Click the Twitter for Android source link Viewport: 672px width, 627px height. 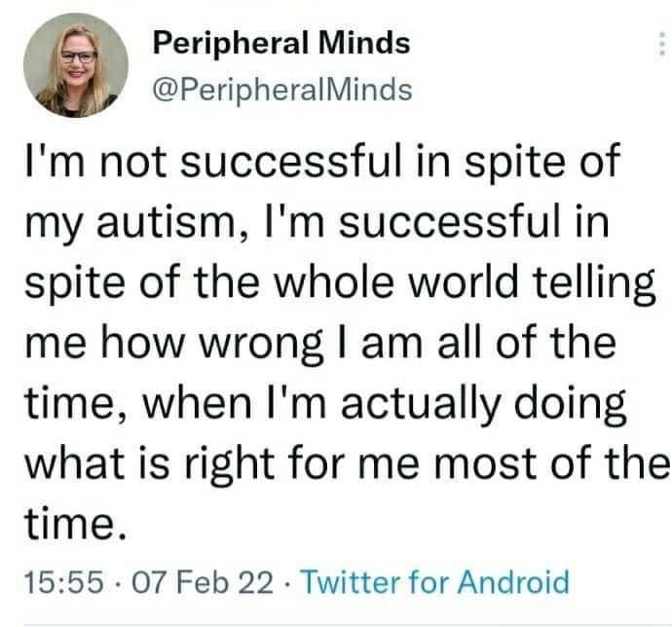[x=435, y=582]
